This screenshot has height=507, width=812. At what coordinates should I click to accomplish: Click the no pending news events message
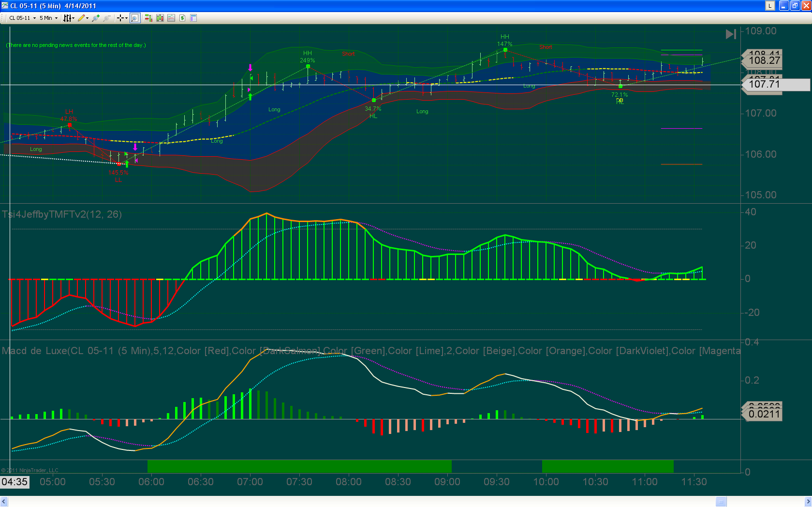coord(76,45)
